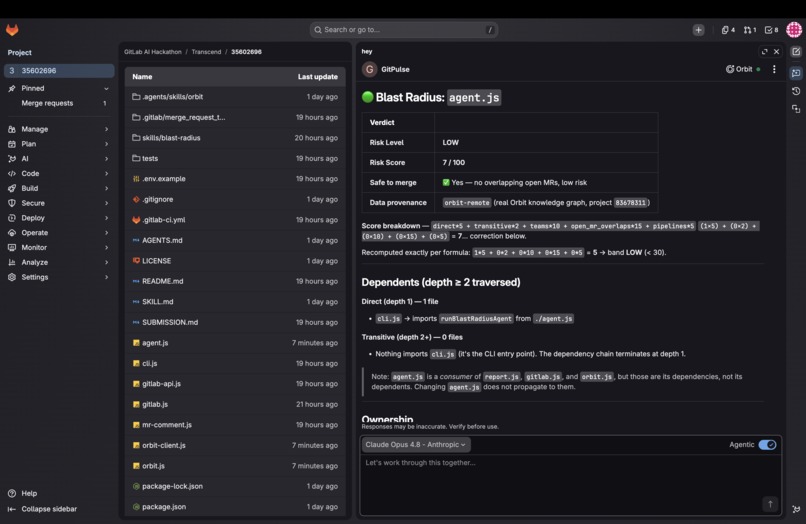806x524 pixels.
Task: Open the skills/blast-radius folder
Action: [171, 138]
